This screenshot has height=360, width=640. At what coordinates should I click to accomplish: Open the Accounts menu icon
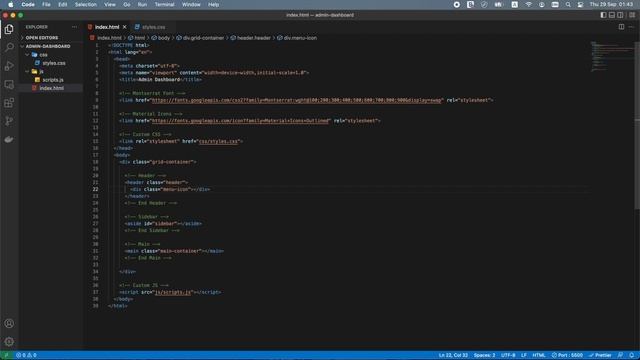[9, 323]
